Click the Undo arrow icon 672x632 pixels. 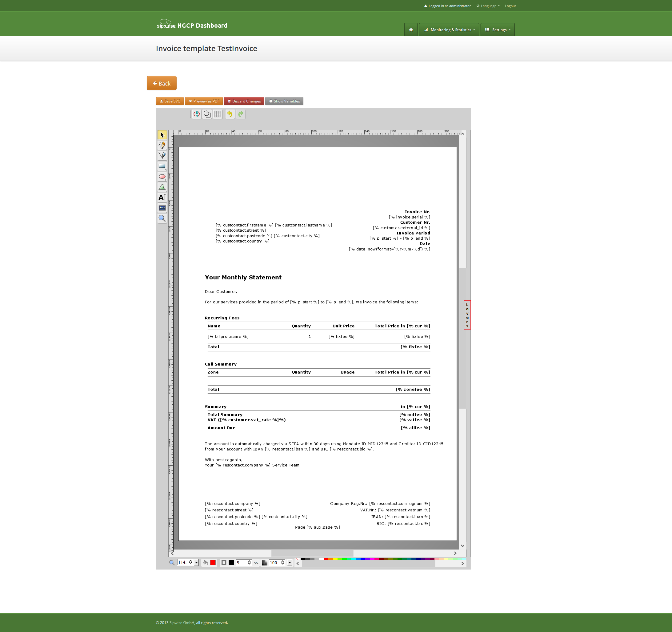(230, 114)
